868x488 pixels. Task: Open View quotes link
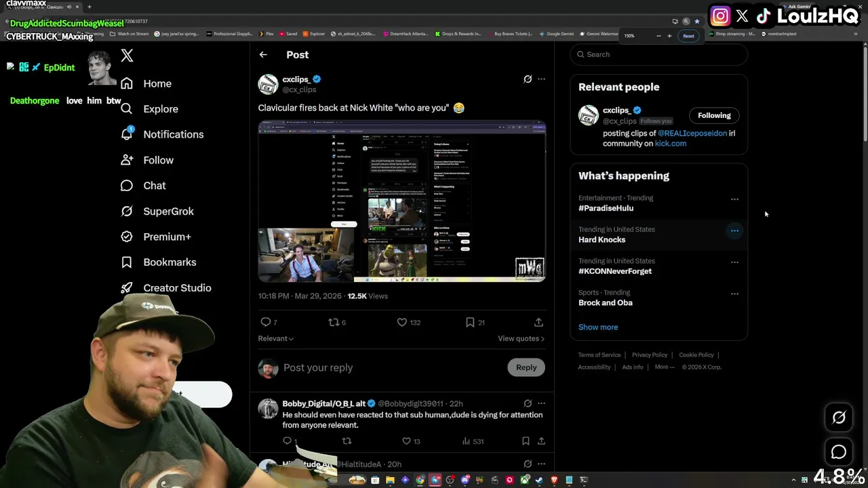[521, 338]
